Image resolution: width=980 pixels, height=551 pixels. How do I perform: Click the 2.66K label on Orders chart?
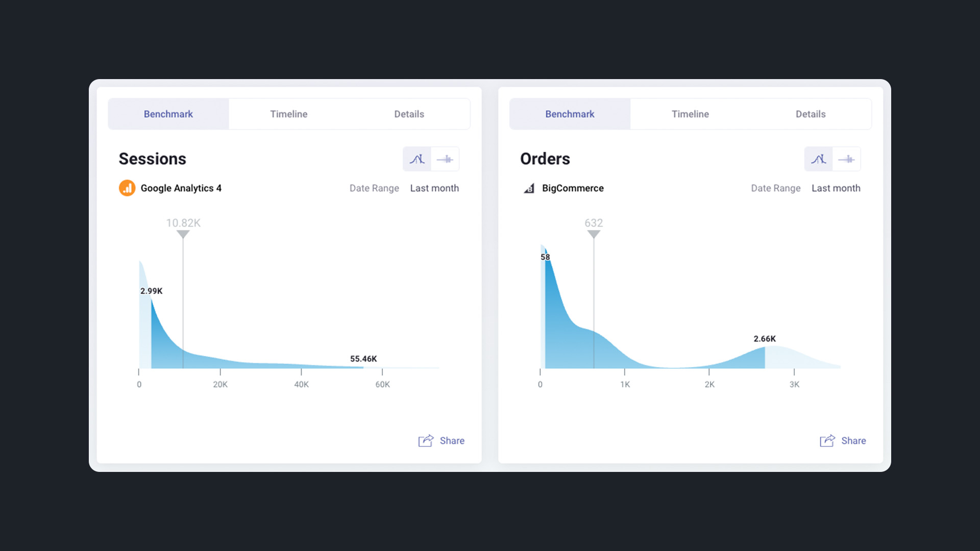coord(765,339)
